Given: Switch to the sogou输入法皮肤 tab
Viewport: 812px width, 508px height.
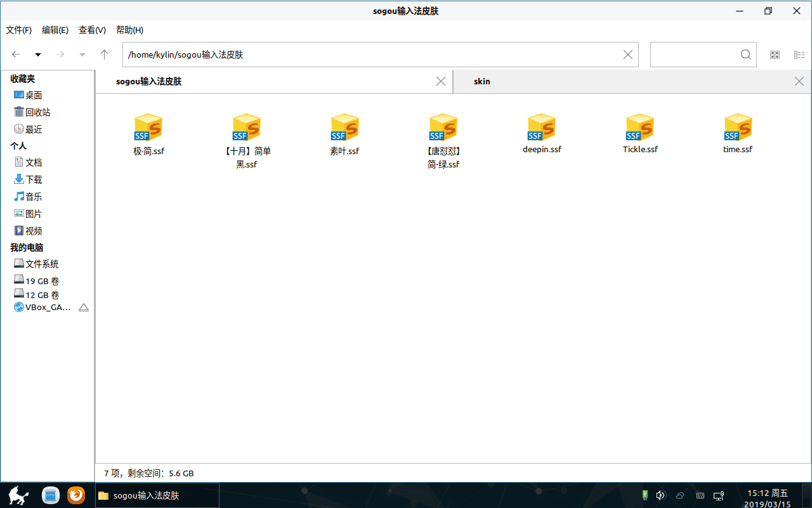Looking at the screenshot, I should coord(274,81).
